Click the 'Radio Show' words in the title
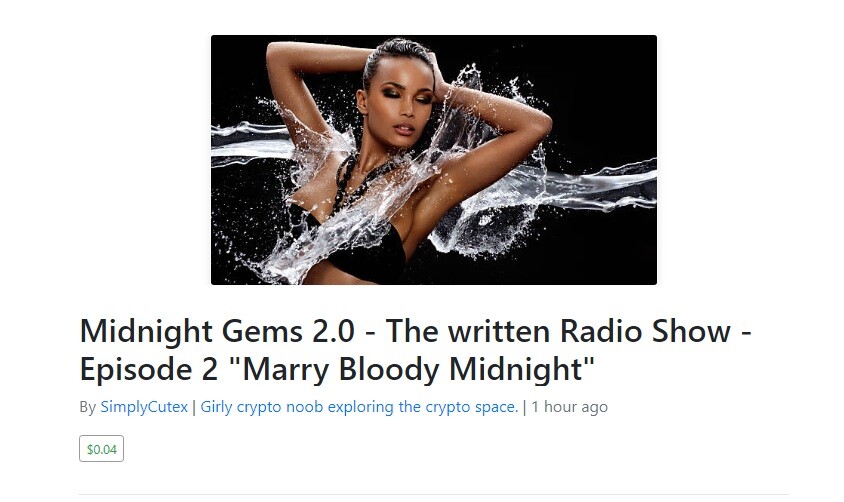This screenshot has height=502, width=844. [646, 330]
